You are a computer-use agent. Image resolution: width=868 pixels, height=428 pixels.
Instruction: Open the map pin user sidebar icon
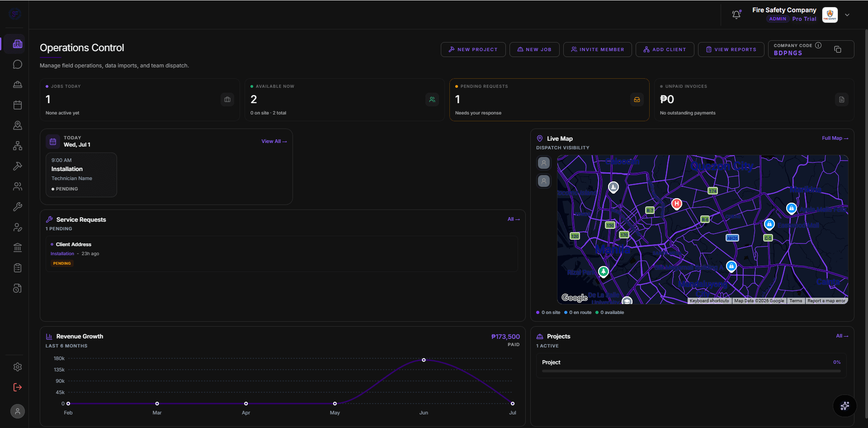pos(18,125)
